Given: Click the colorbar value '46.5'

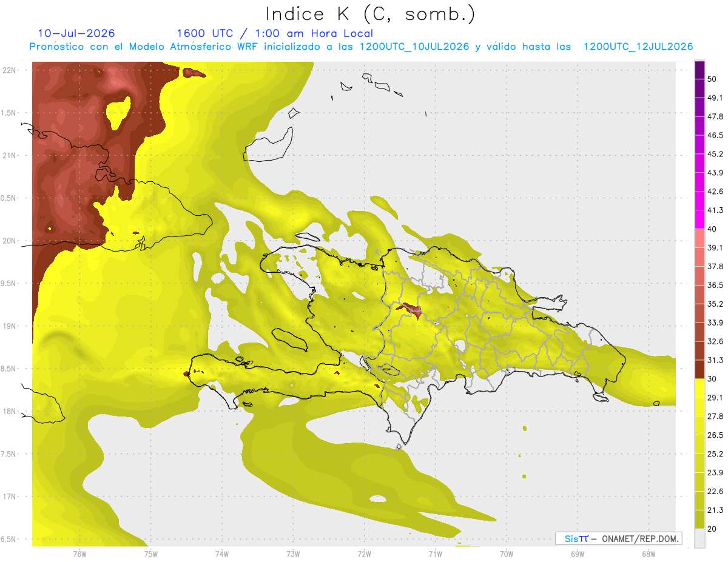Looking at the screenshot, I should click(715, 135).
